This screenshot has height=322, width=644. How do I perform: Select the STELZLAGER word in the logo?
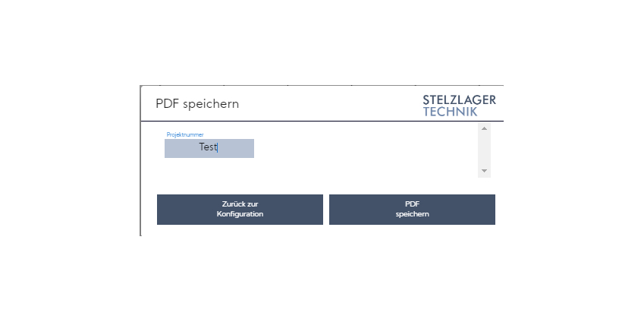[x=459, y=100]
